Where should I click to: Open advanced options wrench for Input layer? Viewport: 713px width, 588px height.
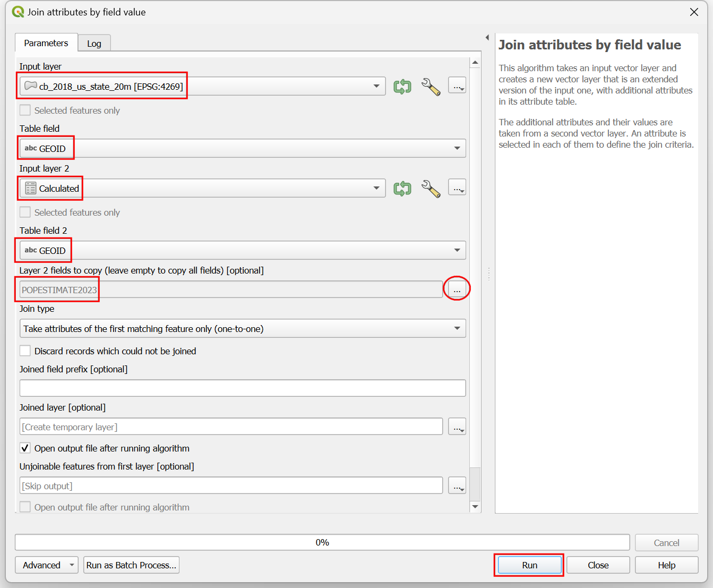click(x=431, y=86)
